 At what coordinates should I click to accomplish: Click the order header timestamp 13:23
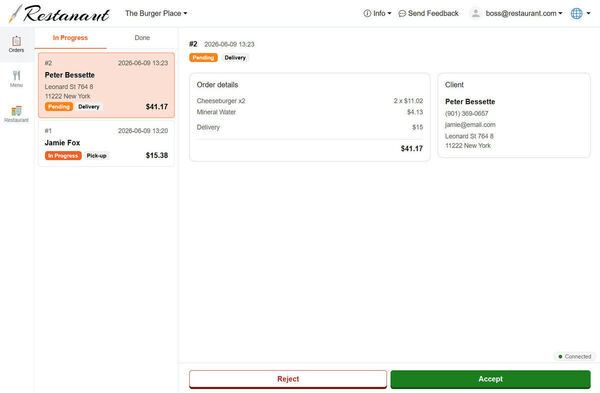point(229,44)
